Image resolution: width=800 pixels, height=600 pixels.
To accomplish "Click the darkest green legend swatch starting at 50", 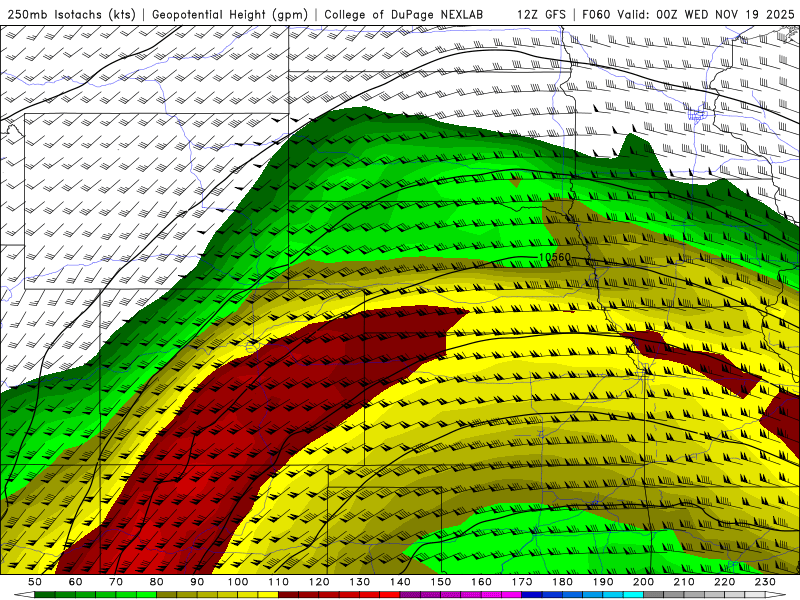I will coord(45,594).
